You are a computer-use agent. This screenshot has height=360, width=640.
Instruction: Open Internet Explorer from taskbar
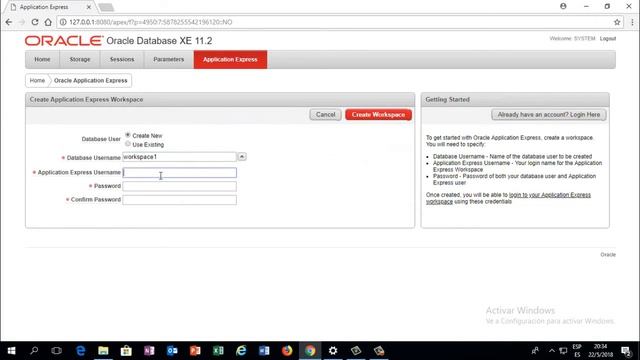(x=241, y=351)
